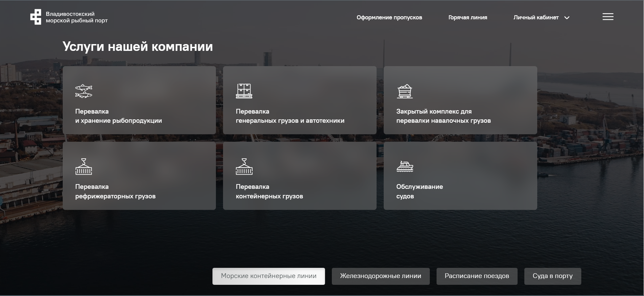Image resolution: width=644 pixels, height=296 pixels.
Task: Click the container cargo crane icon
Action: pos(244,166)
